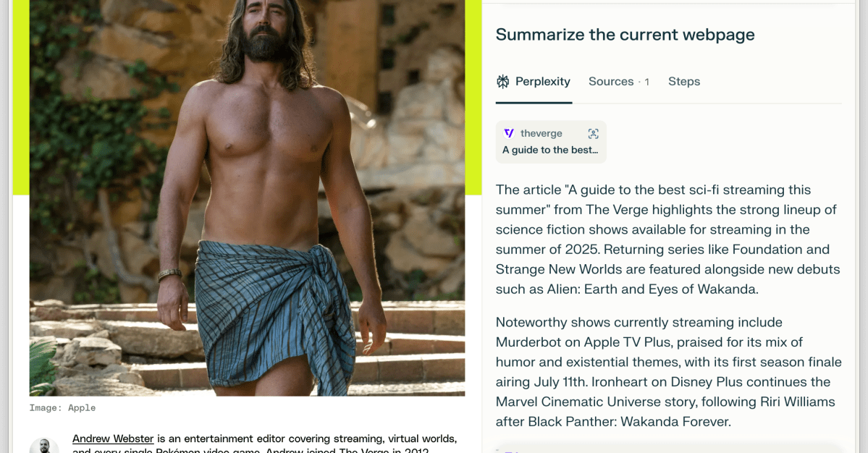
Task: Click the summary paragraph mentioning Foundation
Action: [667, 240]
